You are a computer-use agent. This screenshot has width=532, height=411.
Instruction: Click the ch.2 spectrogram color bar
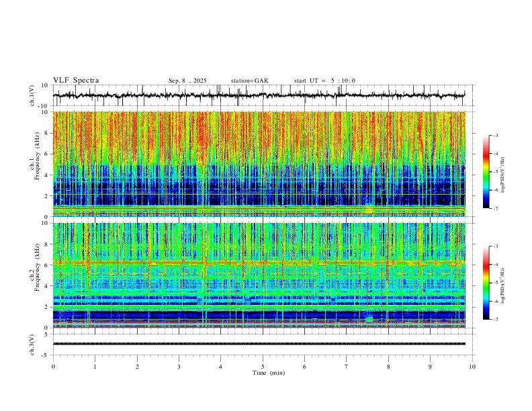(486, 283)
